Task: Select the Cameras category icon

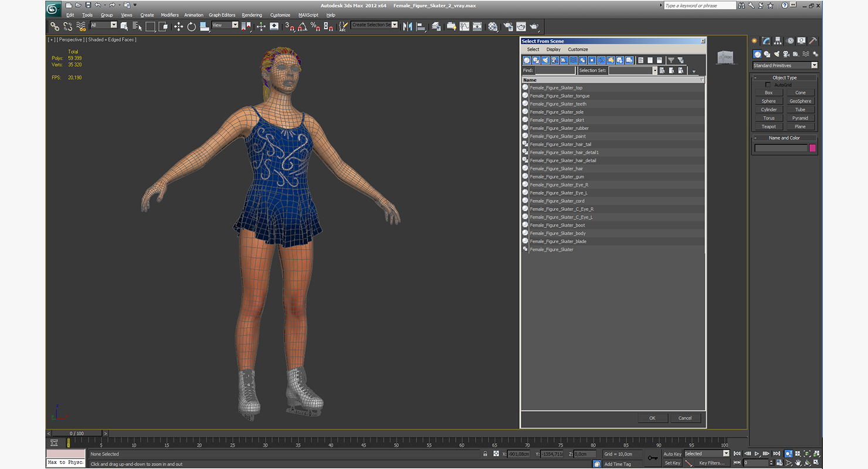Action: tap(786, 54)
